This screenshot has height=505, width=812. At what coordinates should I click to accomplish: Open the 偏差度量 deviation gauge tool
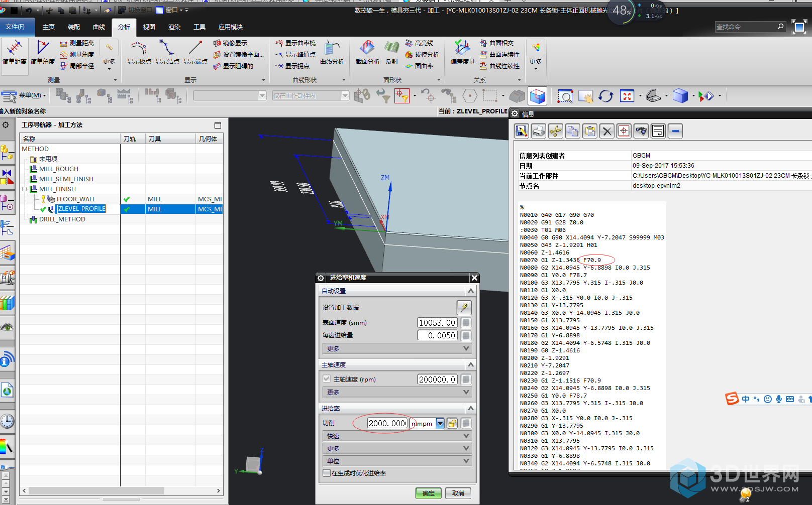pos(462,52)
